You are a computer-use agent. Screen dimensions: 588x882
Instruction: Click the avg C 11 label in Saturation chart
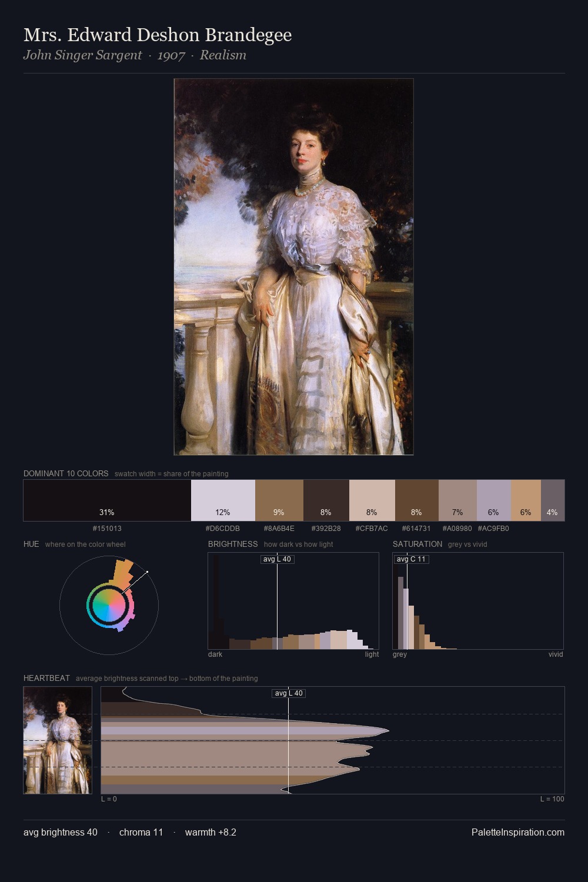tap(411, 559)
